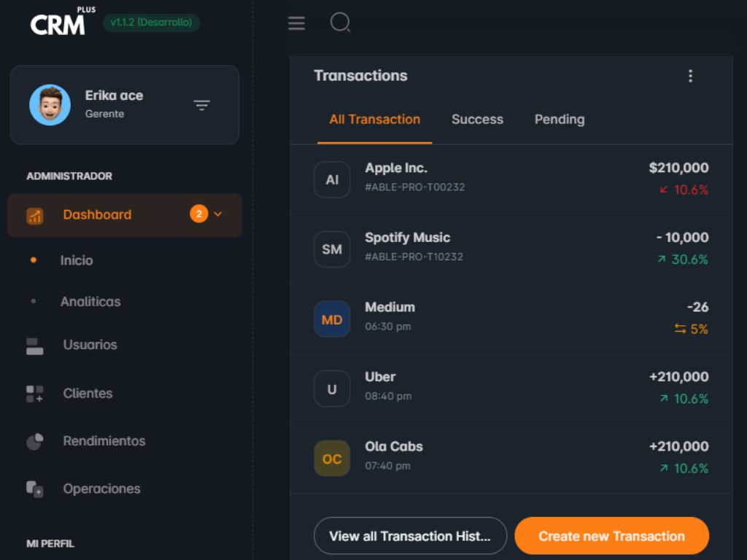Open the Dashboard menu item
The width and height of the screenshot is (747, 560).
tap(125, 215)
